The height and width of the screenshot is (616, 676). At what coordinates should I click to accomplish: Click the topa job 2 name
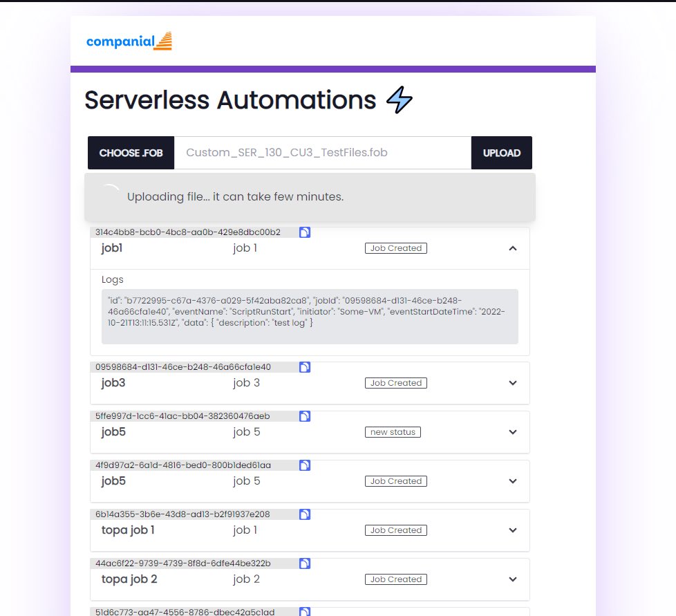coord(129,579)
